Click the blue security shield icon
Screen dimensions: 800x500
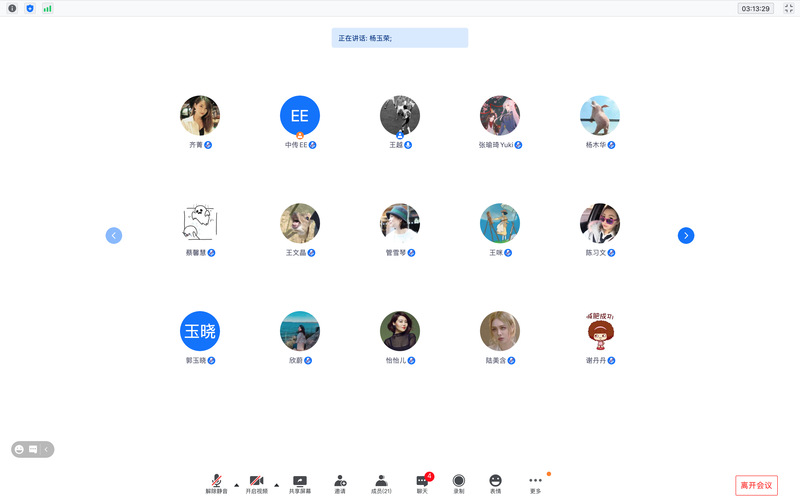(30, 8)
